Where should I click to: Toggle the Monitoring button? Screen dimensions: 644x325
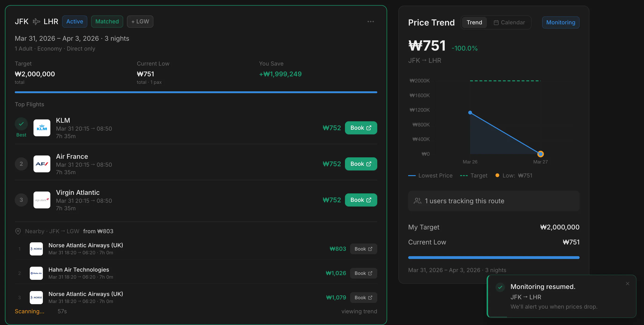pos(560,22)
